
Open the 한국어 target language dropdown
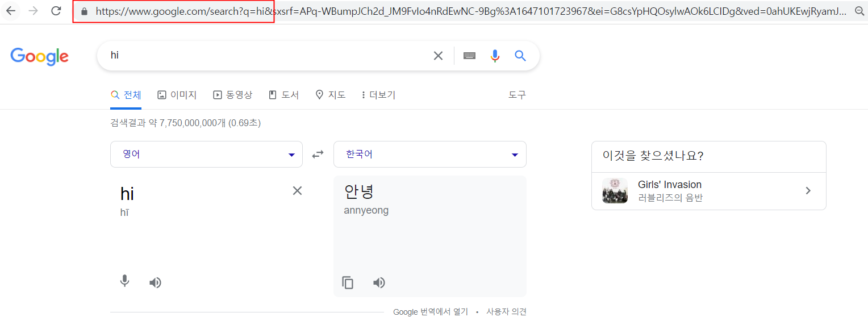coord(429,155)
